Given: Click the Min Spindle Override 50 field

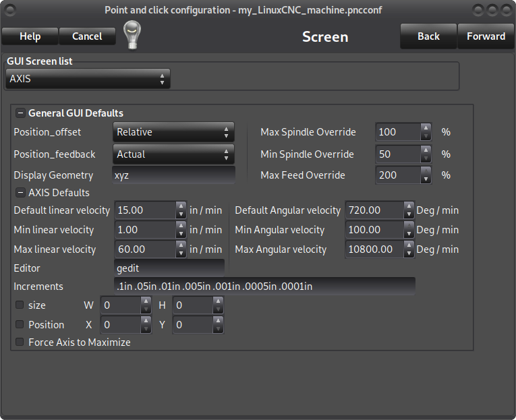Looking at the screenshot, I should click(x=398, y=154).
